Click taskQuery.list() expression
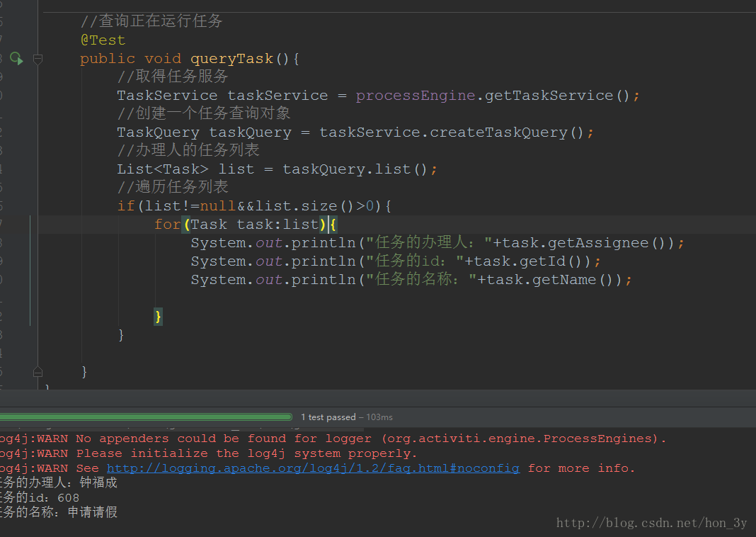 355,169
